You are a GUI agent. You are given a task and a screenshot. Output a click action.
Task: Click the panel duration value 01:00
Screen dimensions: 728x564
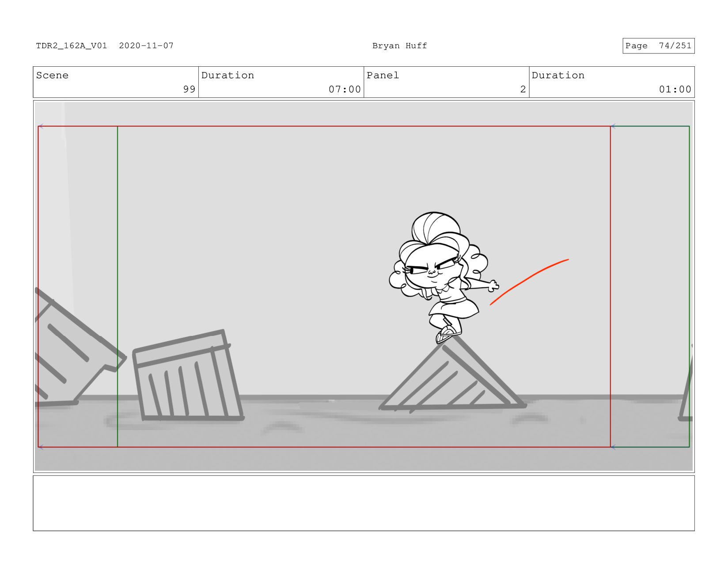pos(675,89)
